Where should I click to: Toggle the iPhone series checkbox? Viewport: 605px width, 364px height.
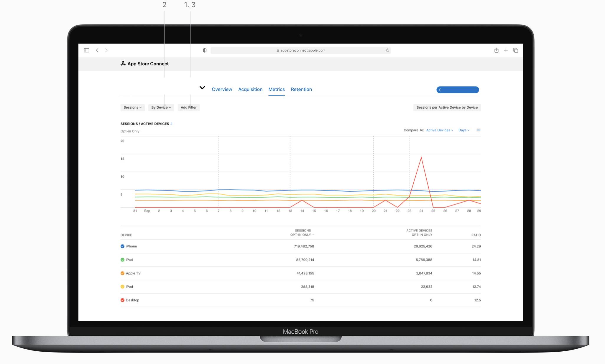click(122, 246)
